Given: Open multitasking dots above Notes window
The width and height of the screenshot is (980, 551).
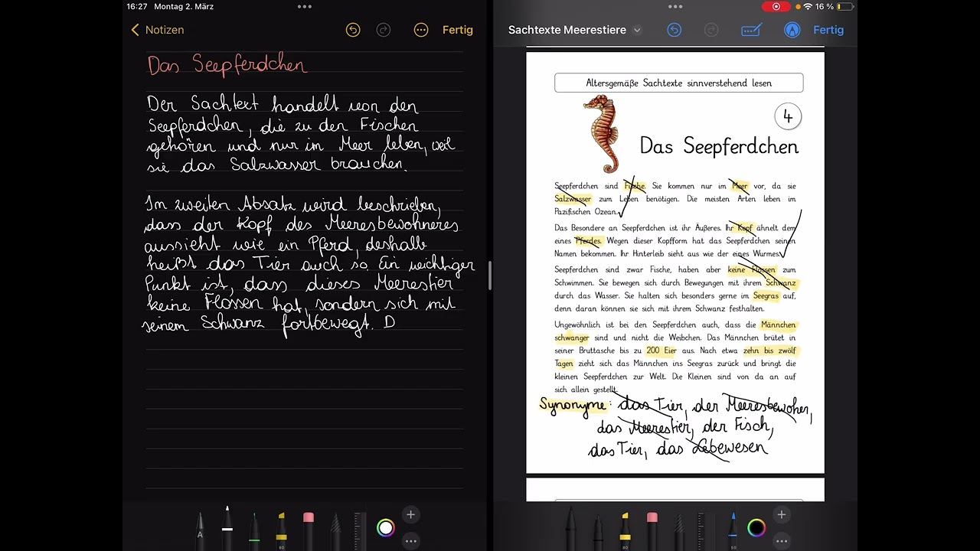Looking at the screenshot, I should click(x=305, y=6).
